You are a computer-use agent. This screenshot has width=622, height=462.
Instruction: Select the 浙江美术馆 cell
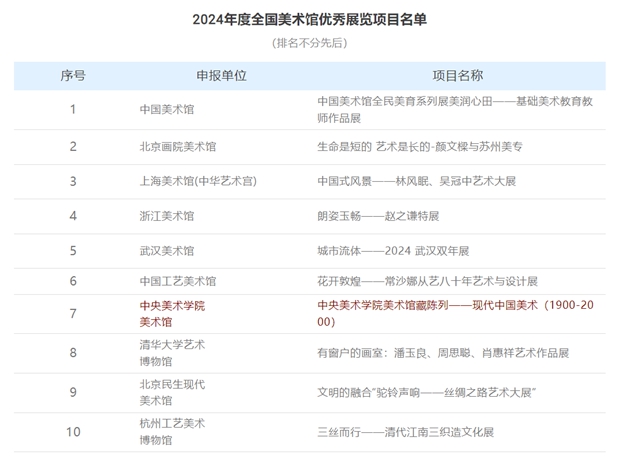click(167, 216)
